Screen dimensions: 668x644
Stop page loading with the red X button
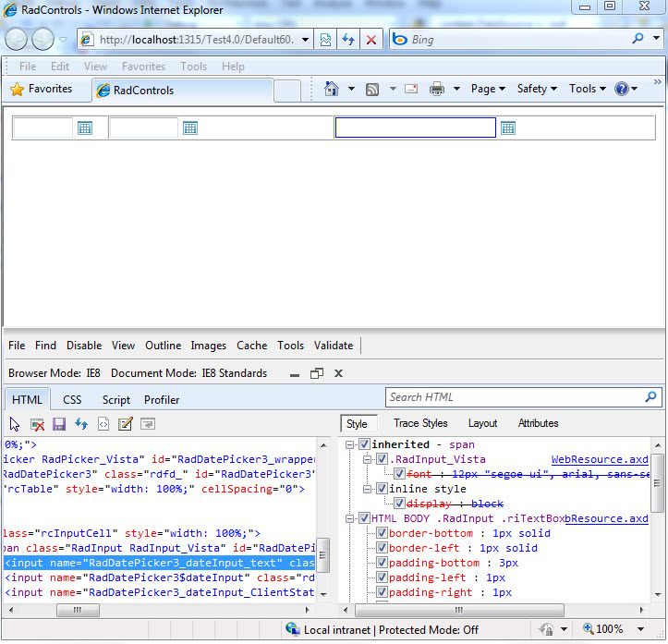click(371, 40)
